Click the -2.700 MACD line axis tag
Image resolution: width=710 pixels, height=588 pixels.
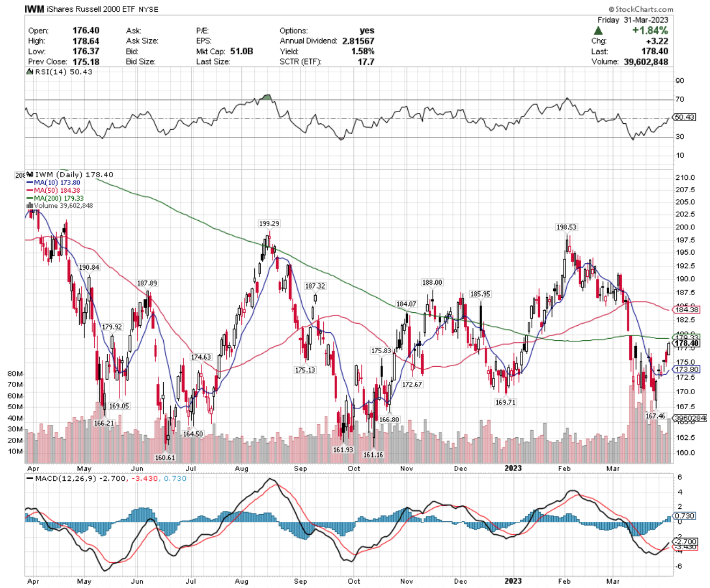click(686, 542)
